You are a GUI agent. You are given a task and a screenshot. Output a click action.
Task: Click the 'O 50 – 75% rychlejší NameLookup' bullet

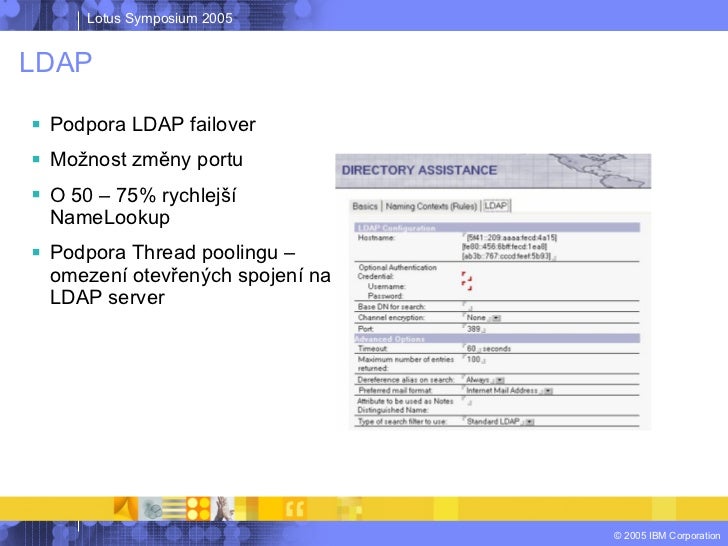pyautogui.click(x=143, y=206)
